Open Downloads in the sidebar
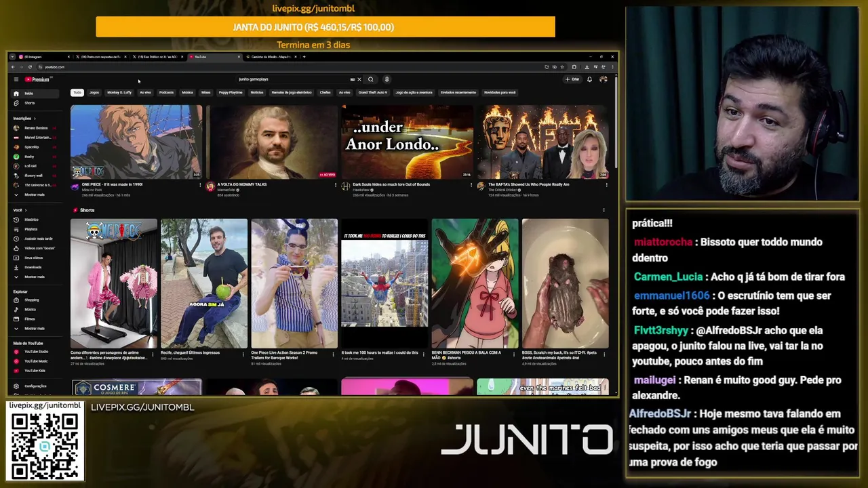 pyautogui.click(x=34, y=267)
